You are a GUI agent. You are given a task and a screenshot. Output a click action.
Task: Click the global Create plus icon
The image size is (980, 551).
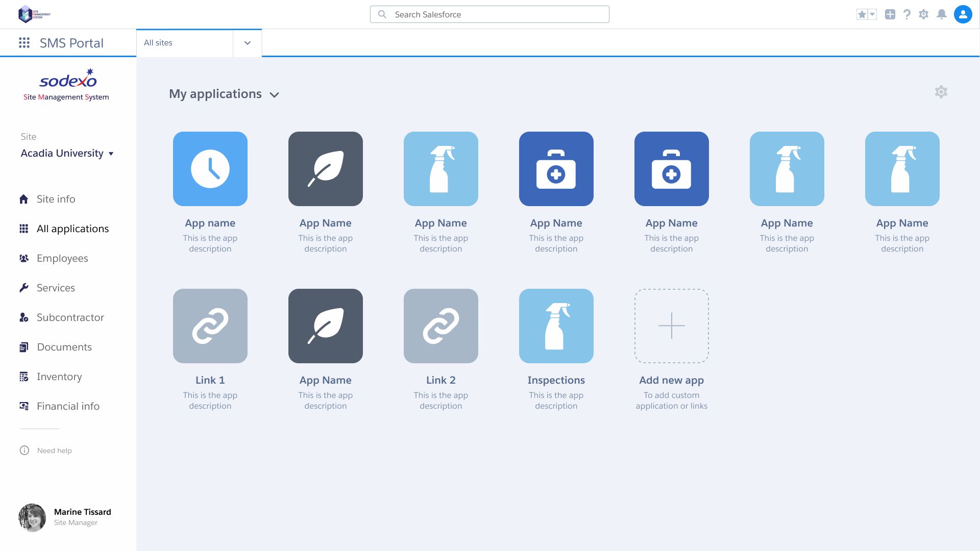(x=890, y=14)
